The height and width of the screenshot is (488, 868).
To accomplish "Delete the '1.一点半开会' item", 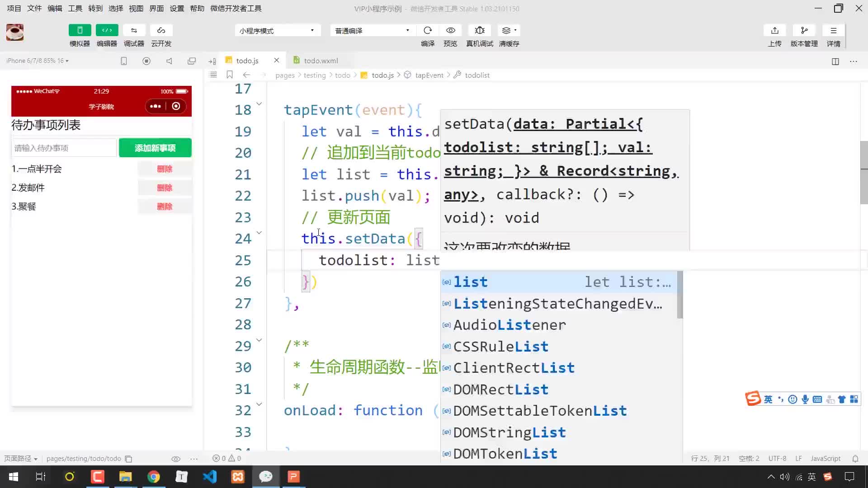I will coord(165,169).
